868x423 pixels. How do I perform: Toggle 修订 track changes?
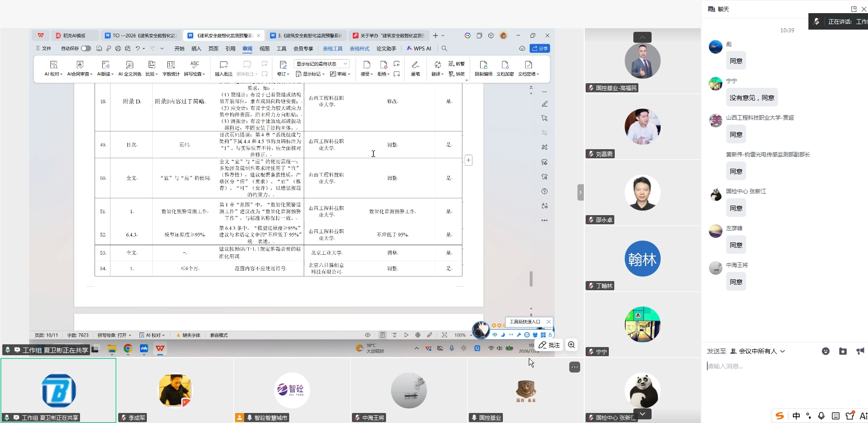pyautogui.click(x=283, y=68)
